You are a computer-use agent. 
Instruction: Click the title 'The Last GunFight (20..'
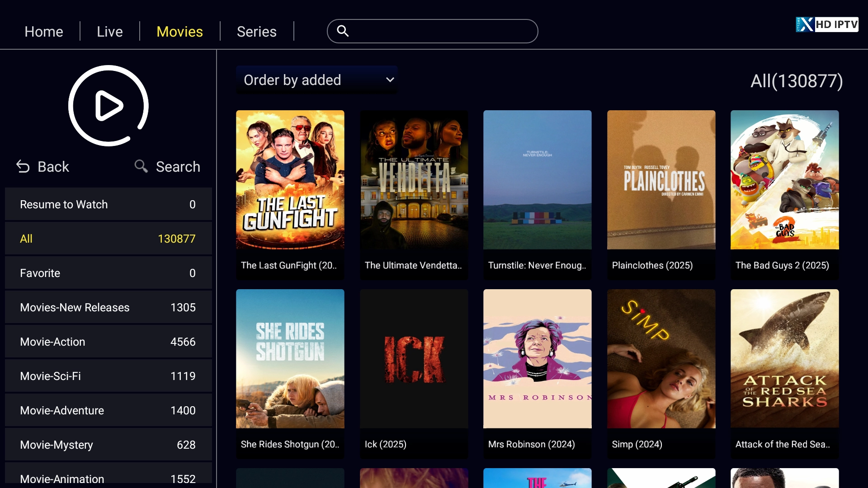289,265
